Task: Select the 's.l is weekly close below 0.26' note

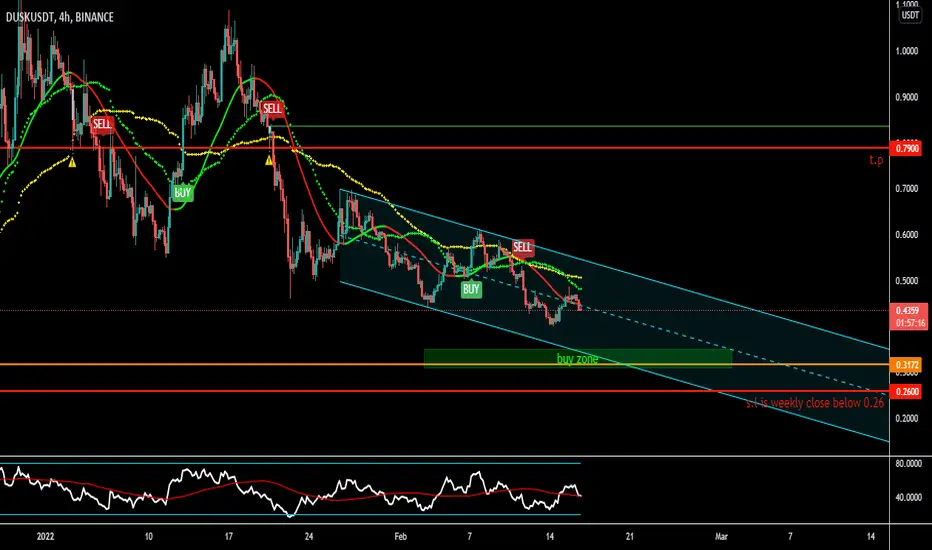Action: [x=815, y=403]
